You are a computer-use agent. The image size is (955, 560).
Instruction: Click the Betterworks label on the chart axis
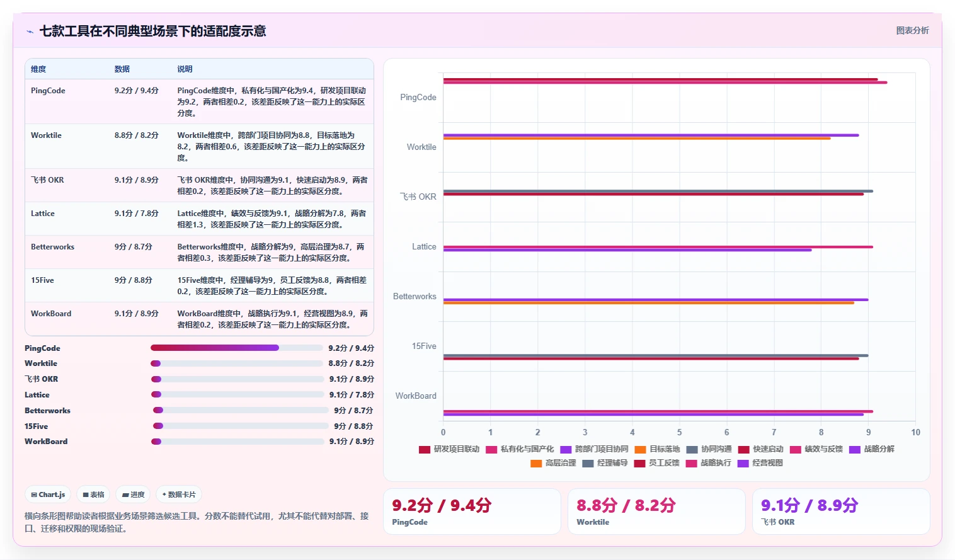[415, 297]
